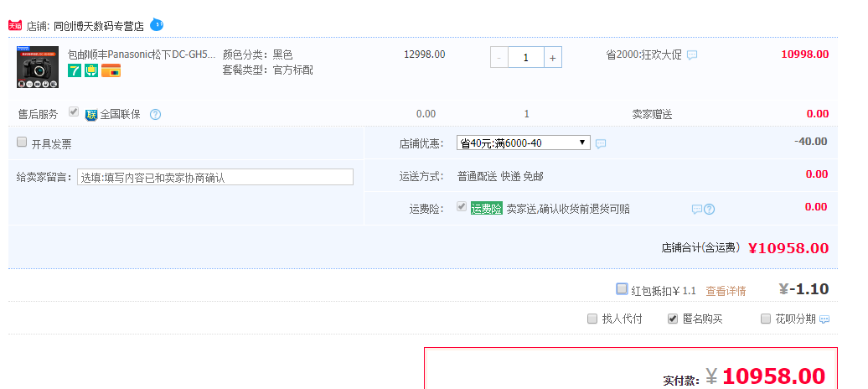868x389 pixels.
Task: Click help question mark beside 全国联保
Action: pos(156,115)
